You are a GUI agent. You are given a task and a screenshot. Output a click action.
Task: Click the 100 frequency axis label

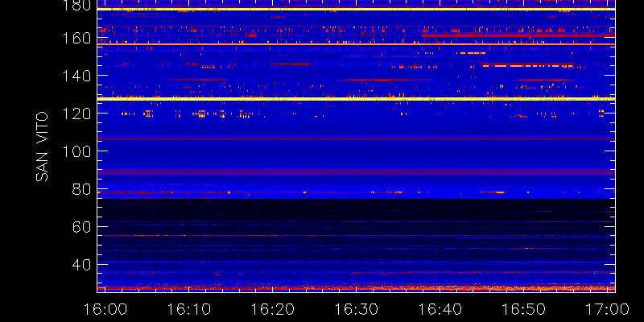point(76,151)
